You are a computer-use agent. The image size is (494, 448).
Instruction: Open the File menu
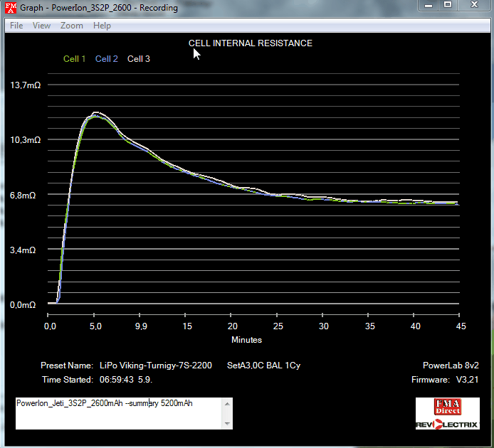tap(16, 26)
